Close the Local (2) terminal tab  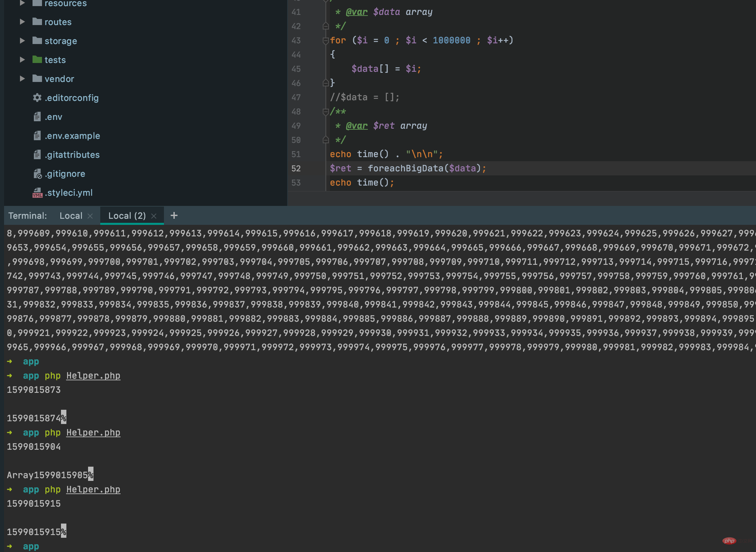[x=154, y=216]
